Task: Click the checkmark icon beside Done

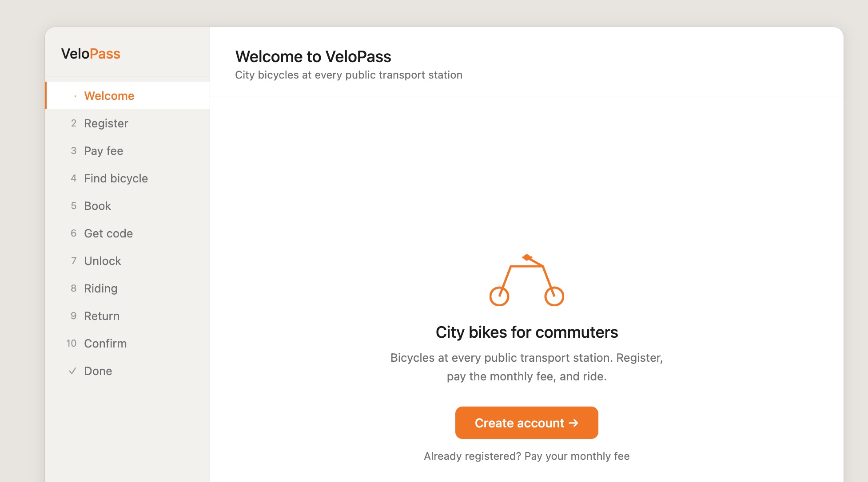Action: [73, 371]
